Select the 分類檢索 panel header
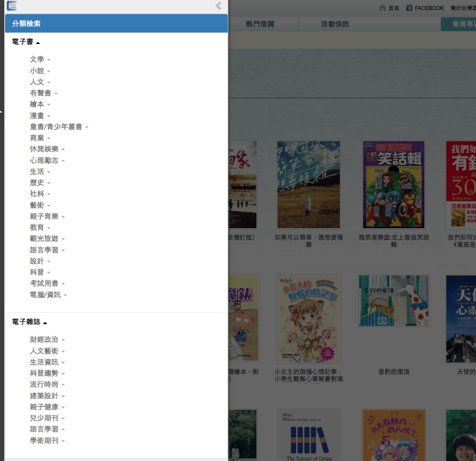This screenshot has width=476, height=461. (116, 23)
